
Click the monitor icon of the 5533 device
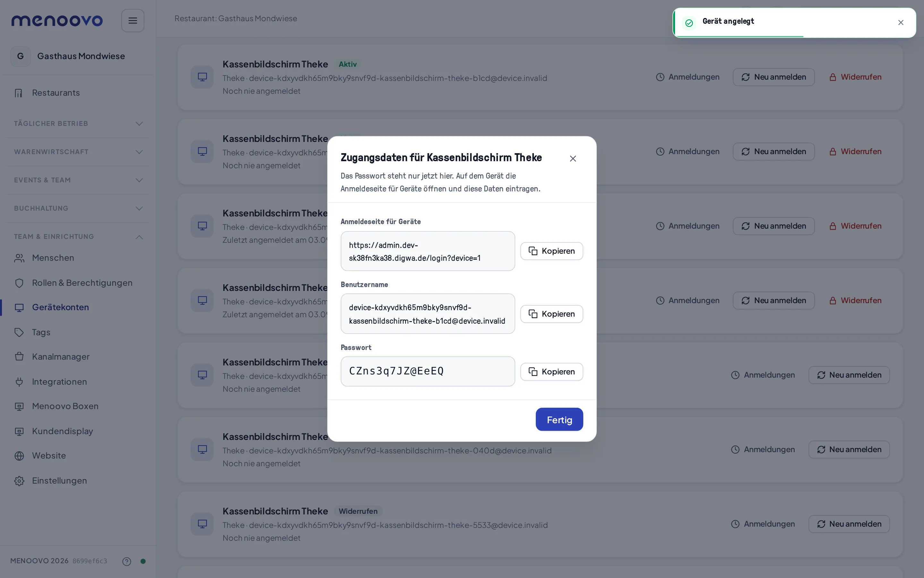click(202, 524)
